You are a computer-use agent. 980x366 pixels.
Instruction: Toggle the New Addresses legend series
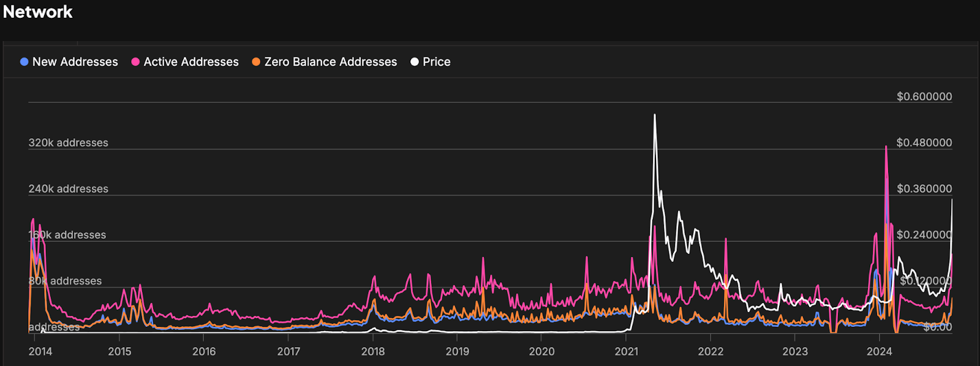click(x=69, y=62)
